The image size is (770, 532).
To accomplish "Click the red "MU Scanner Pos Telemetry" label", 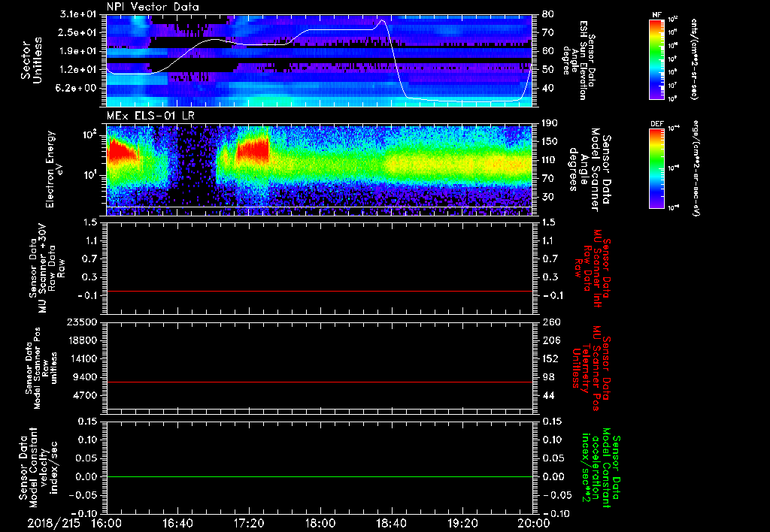I will [x=591, y=368].
